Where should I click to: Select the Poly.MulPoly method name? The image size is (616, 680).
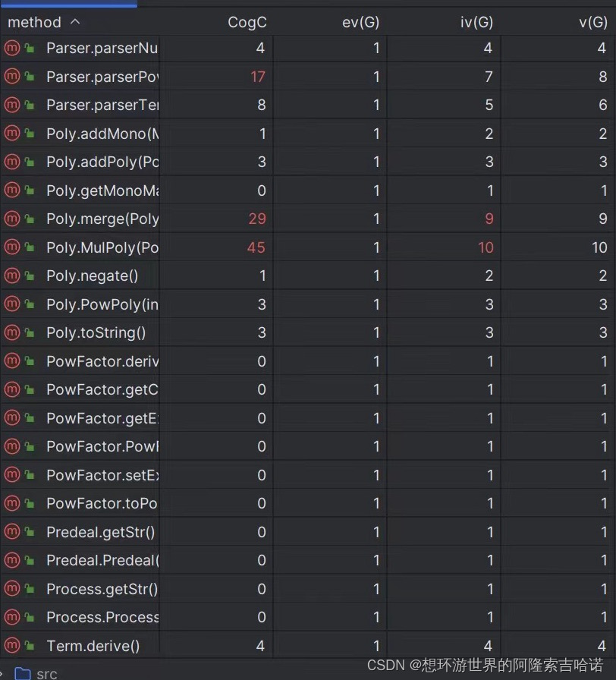[x=102, y=247]
